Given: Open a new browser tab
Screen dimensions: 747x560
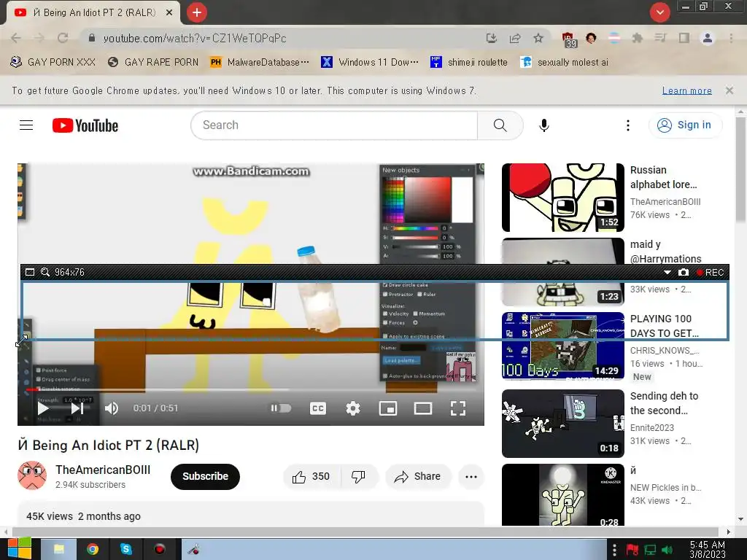Looking at the screenshot, I should 197,12.
